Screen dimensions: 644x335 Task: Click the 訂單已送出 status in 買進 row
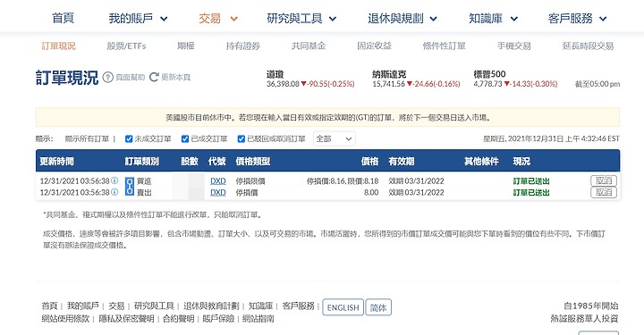531,180
